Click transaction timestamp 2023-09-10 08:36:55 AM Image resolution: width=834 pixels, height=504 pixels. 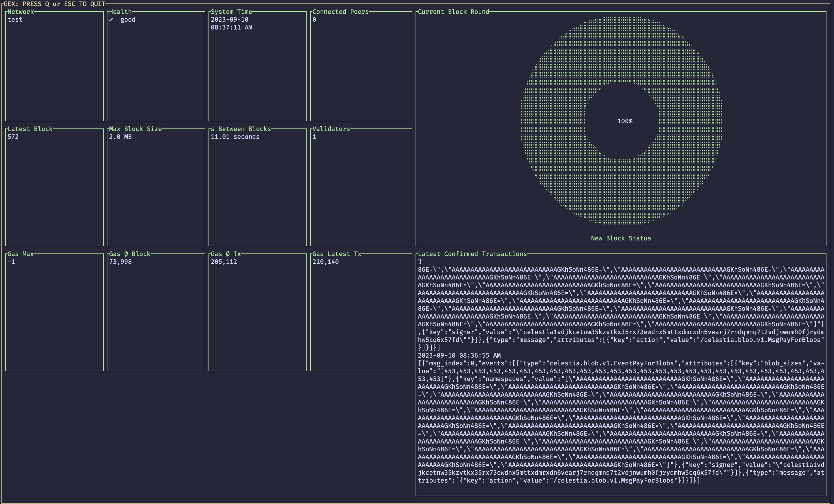tap(459, 356)
